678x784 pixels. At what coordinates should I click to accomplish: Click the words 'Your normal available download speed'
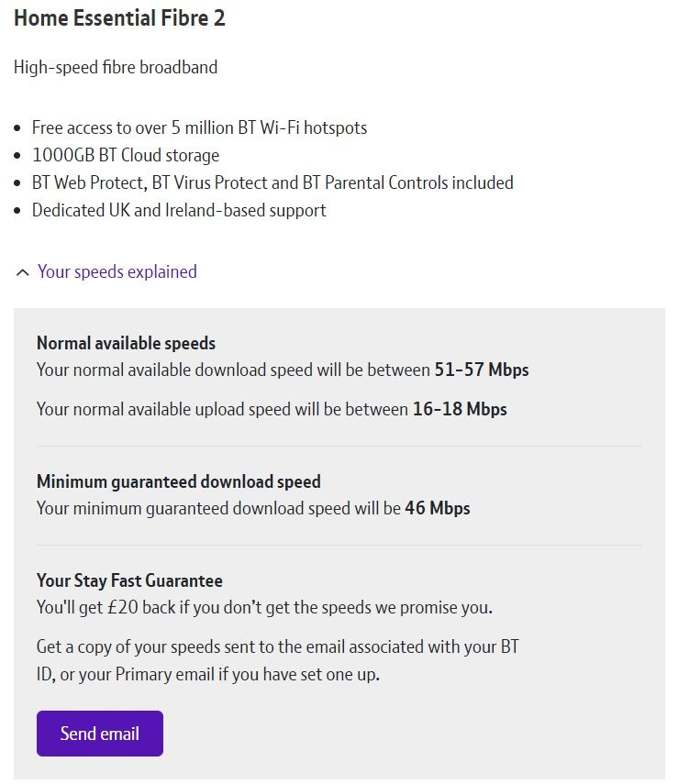169,370
